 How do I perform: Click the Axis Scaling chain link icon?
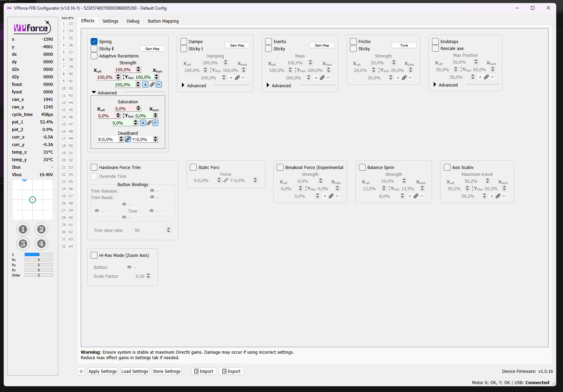[x=498, y=196]
